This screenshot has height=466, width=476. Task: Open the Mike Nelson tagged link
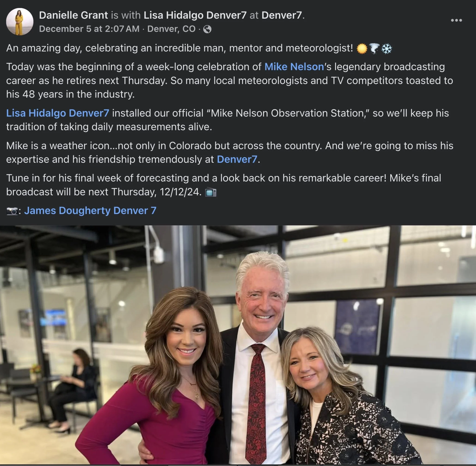point(294,67)
